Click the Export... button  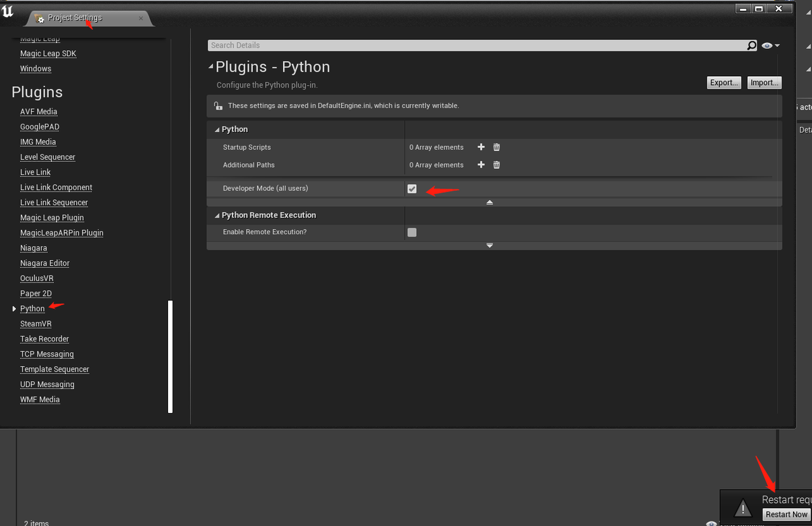724,82
